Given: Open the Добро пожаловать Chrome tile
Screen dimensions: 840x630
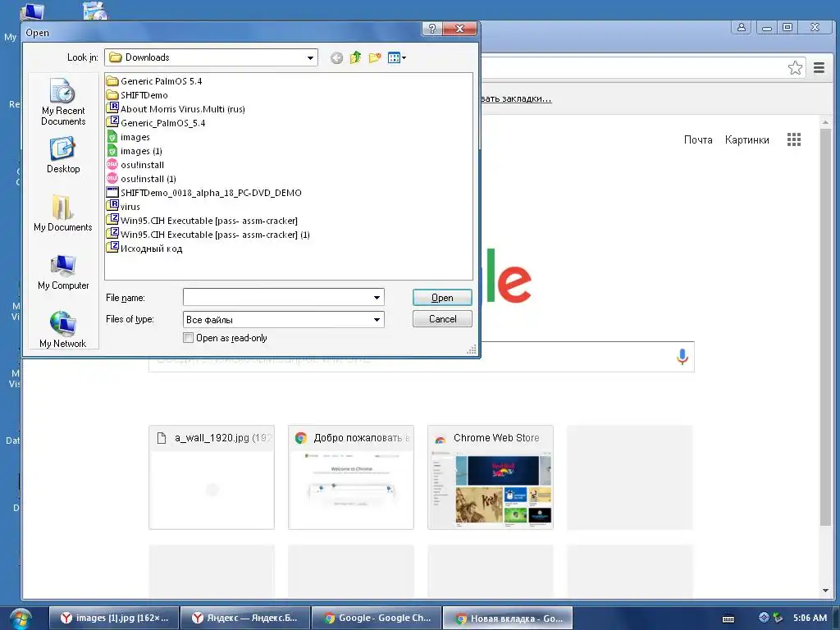Looking at the screenshot, I should coord(351,477).
